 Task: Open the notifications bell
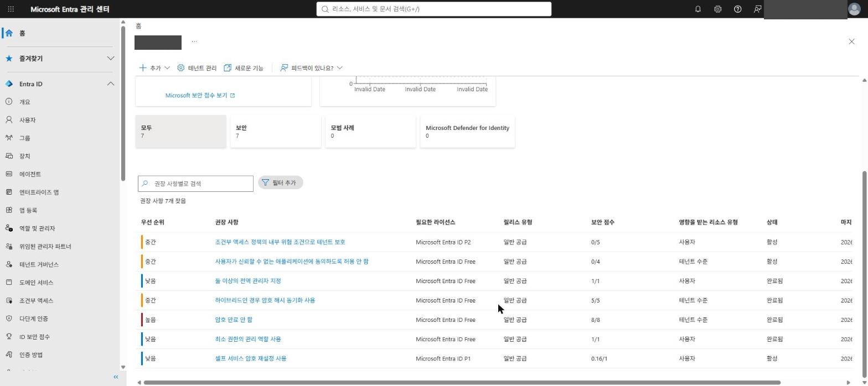pos(697,9)
